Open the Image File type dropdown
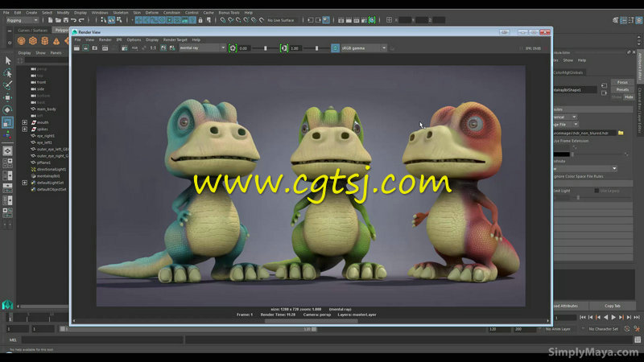The image size is (644, 362). click(x=566, y=125)
